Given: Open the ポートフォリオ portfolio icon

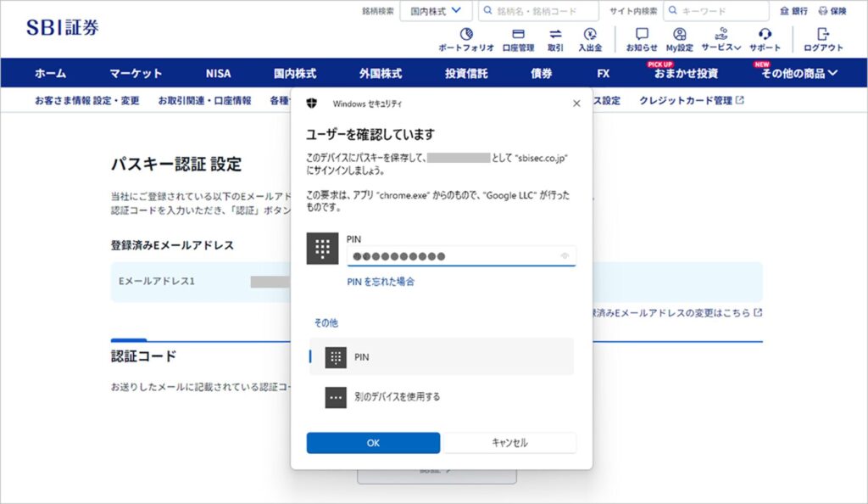Looking at the screenshot, I should pyautogui.click(x=466, y=39).
